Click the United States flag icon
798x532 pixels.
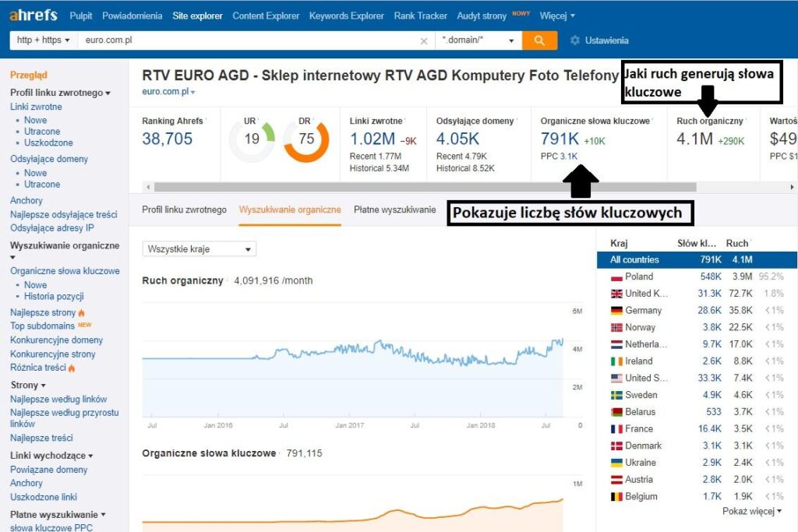(616, 379)
